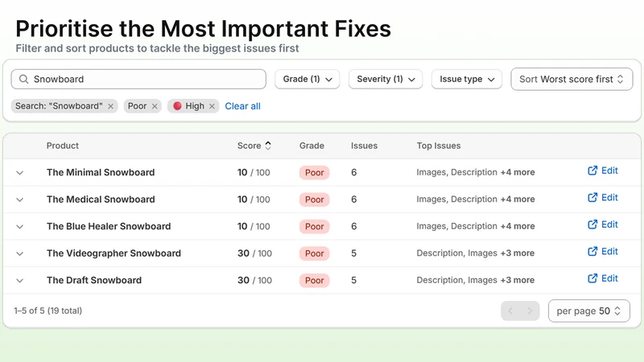Click Edit icon for The Draft Snowboard
This screenshot has width=644, height=362.
[592, 278]
